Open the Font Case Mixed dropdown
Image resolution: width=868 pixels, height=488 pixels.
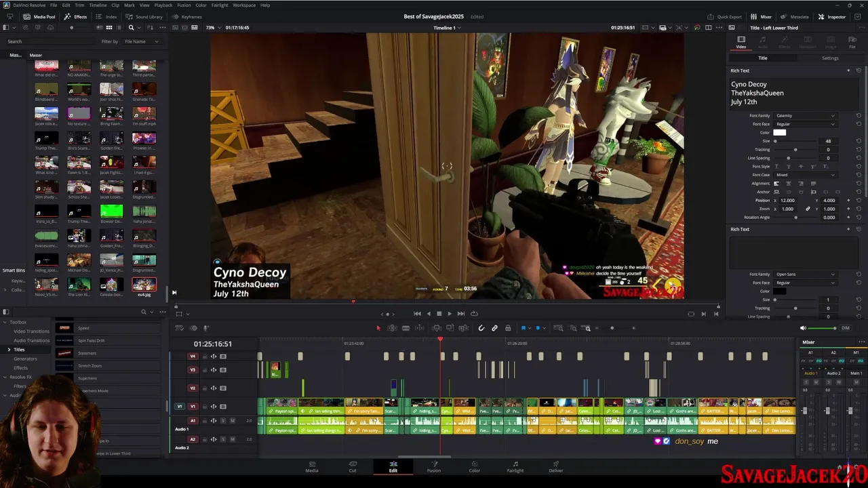(x=805, y=175)
